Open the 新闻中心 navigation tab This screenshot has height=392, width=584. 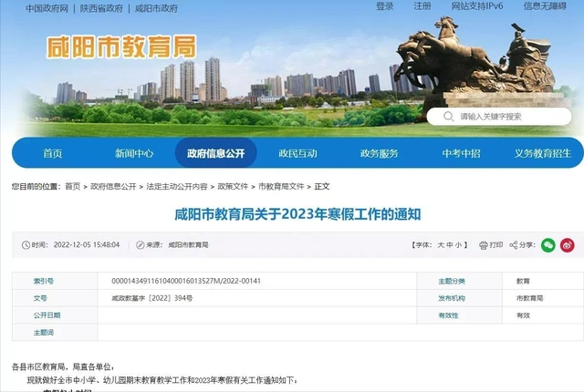[x=134, y=154]
